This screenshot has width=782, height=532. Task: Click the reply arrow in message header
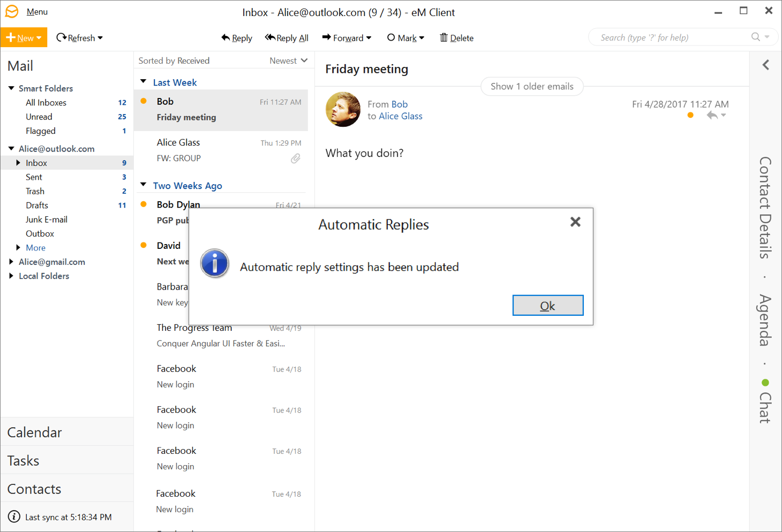[712, 115]
